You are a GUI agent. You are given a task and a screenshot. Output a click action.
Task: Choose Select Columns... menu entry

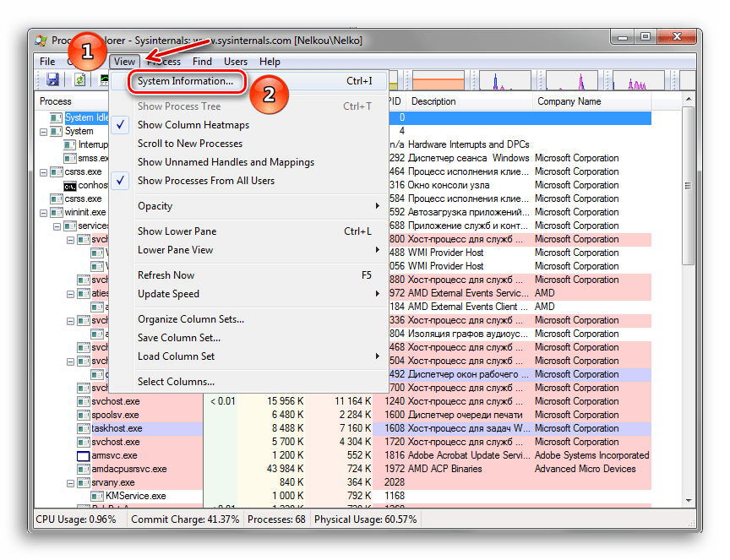point(176,382)
